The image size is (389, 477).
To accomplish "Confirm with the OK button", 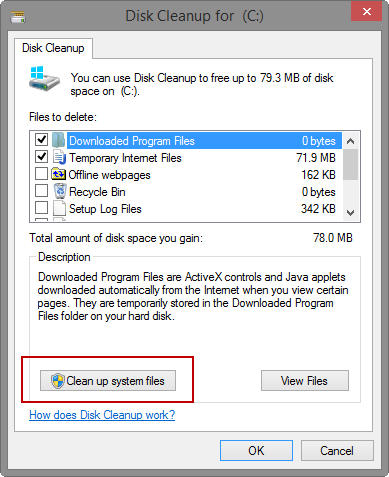I will coord(256,451).
